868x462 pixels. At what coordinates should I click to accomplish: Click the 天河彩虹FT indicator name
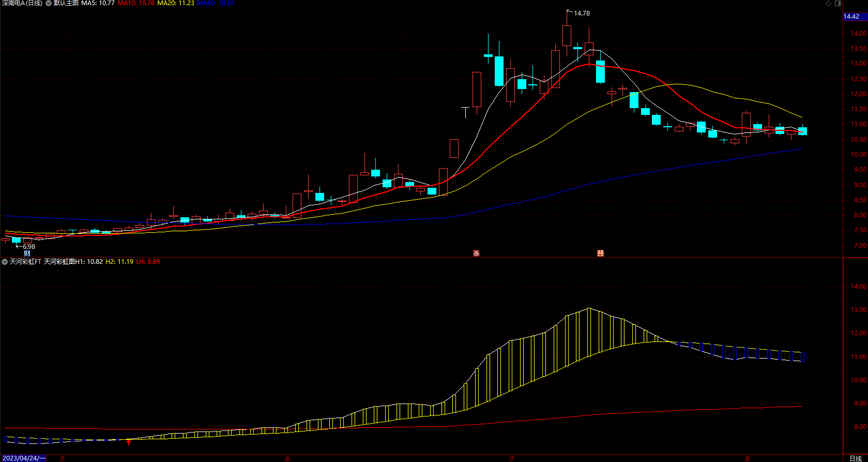tap(25, 262)
